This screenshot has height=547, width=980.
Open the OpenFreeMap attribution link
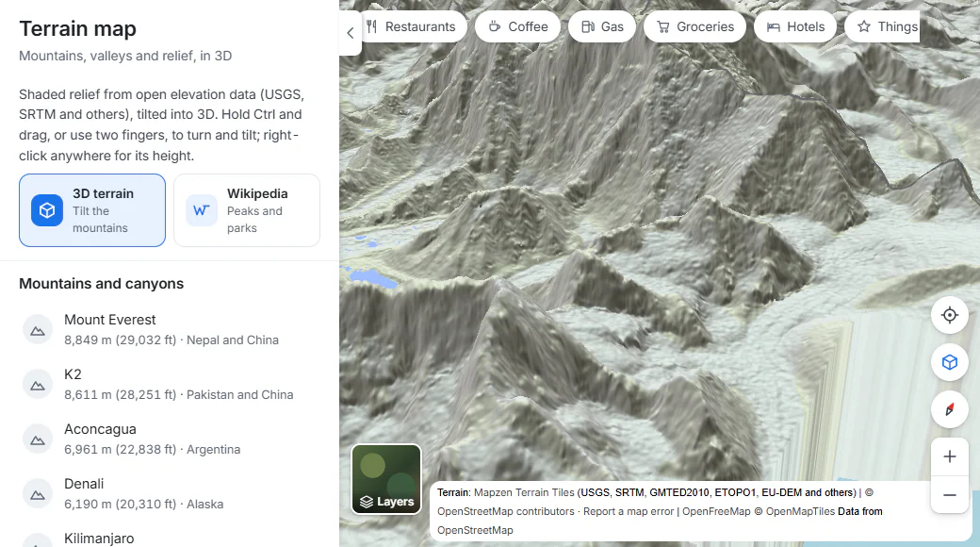click(716, 511)
